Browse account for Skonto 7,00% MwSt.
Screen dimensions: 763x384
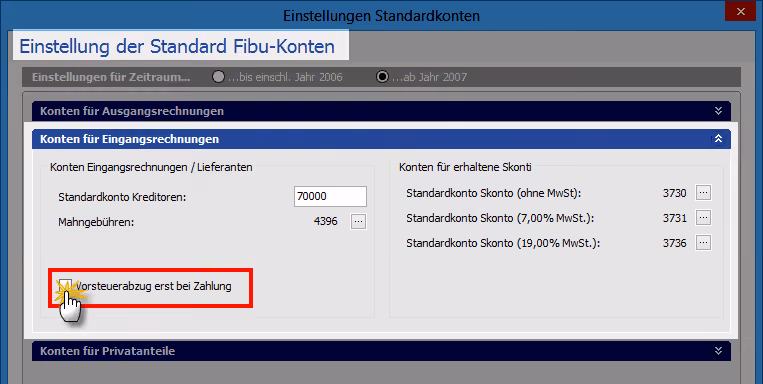[x=703, y=218]
